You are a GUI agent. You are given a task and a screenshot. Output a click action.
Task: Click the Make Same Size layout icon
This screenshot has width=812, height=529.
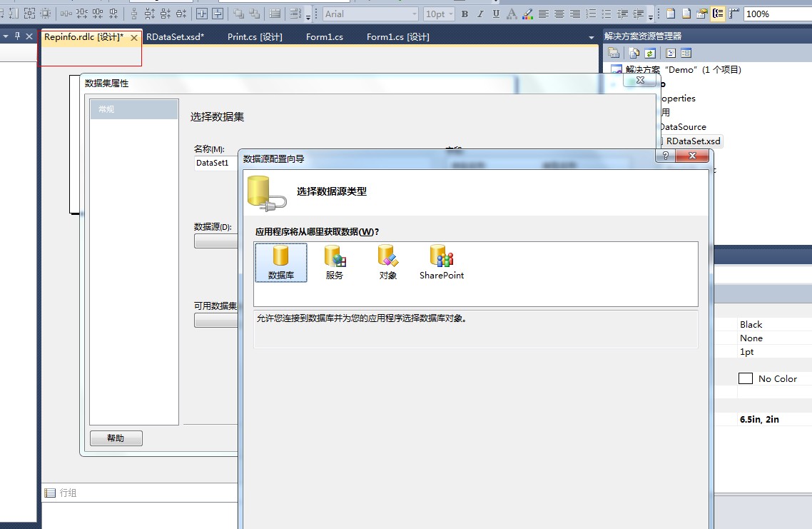click(29, 14)
